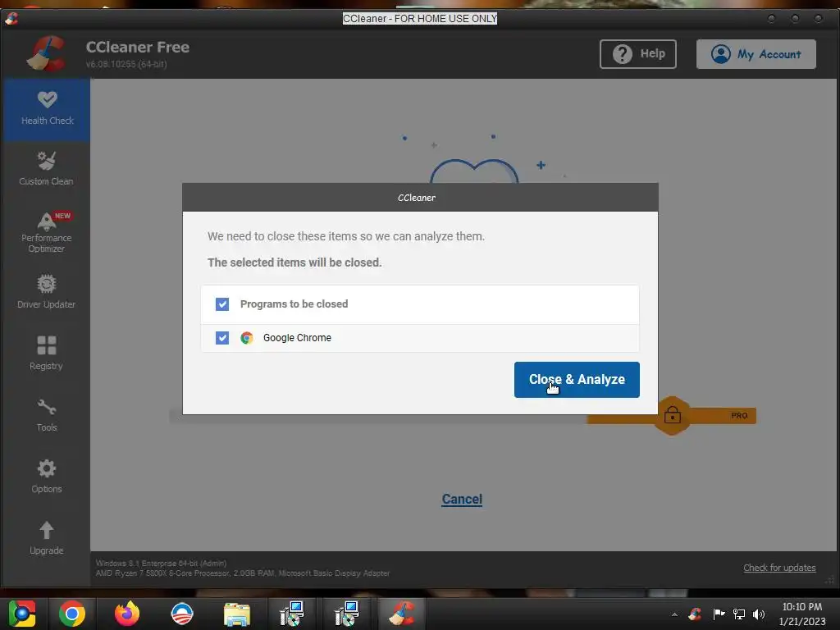Open Performance Optimizer in the sidebar
Image resolution: width=840 pixels, height=630 pixels.
coord(47,232)
